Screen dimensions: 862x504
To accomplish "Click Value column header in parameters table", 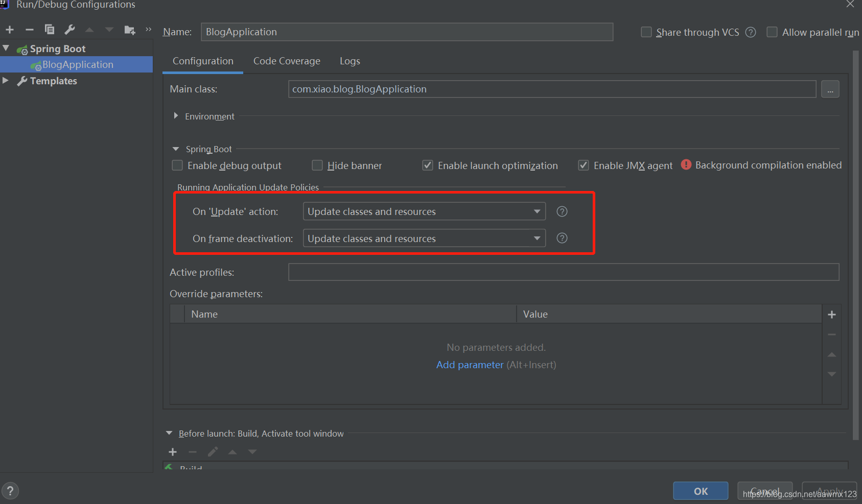I will 669,314.
